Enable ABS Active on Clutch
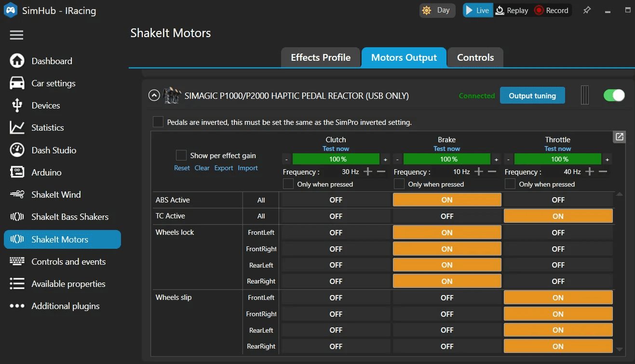This screenshot has height=364, width=635. tap(336, 200)
